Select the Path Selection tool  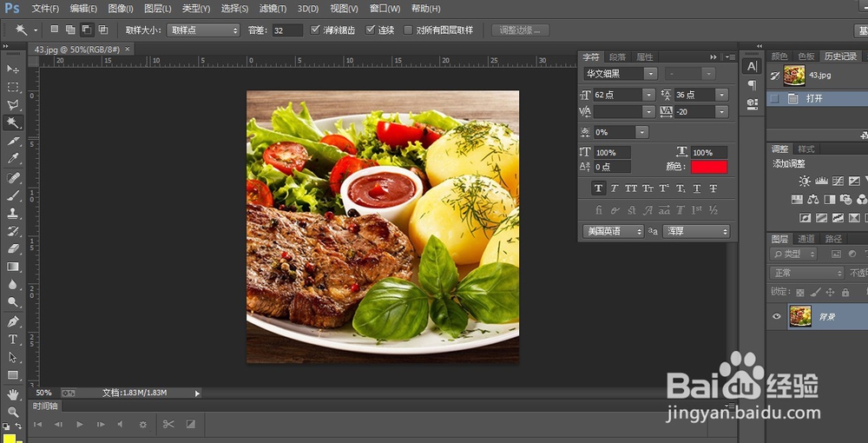[x=13, y=357]
